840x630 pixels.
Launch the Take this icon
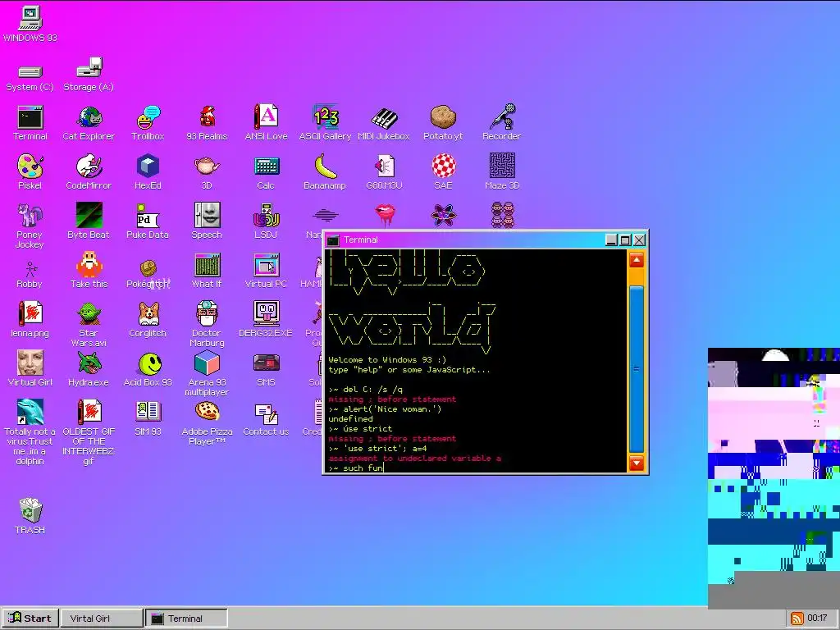pos(89,271)
